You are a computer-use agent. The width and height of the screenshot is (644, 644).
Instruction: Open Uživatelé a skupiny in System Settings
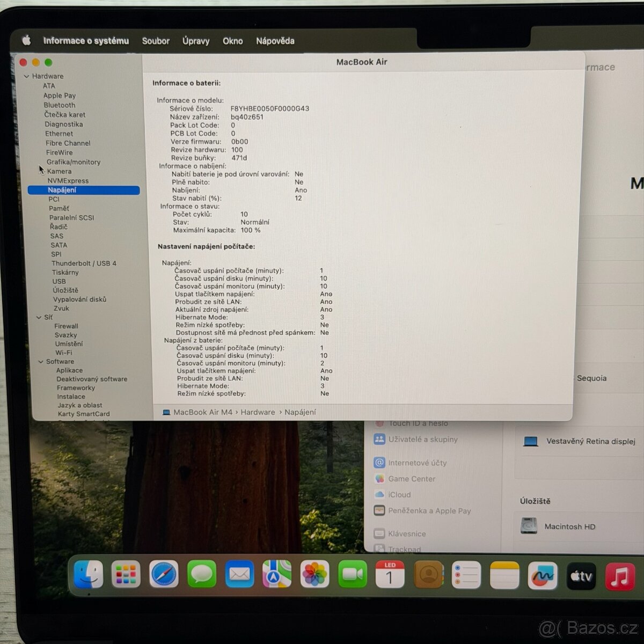click(x=416, y=439)
